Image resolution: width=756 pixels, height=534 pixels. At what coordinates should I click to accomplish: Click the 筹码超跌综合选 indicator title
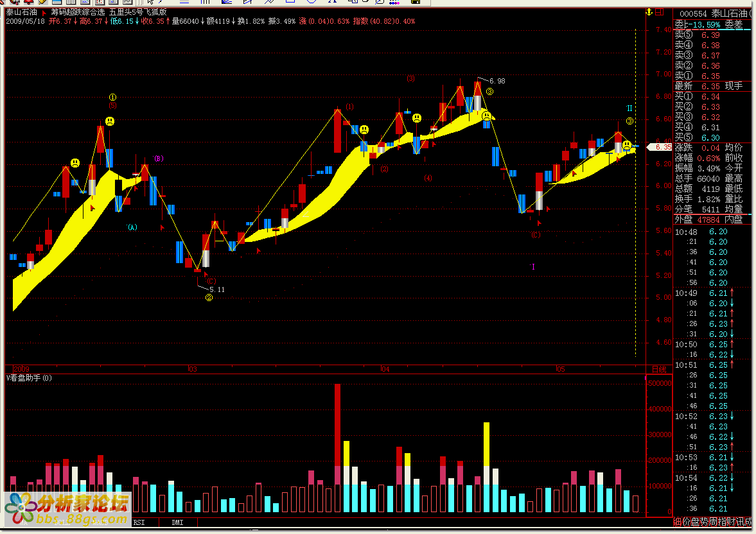(x=78, y=13)
